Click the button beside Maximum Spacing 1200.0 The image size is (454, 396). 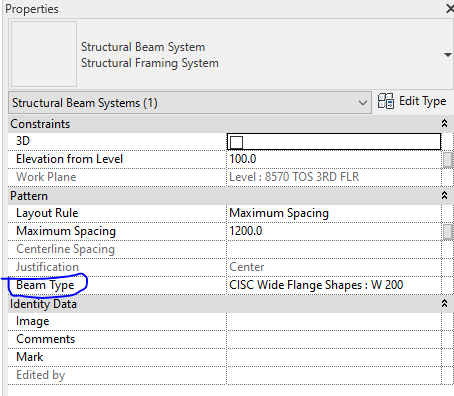pos(448,232)
